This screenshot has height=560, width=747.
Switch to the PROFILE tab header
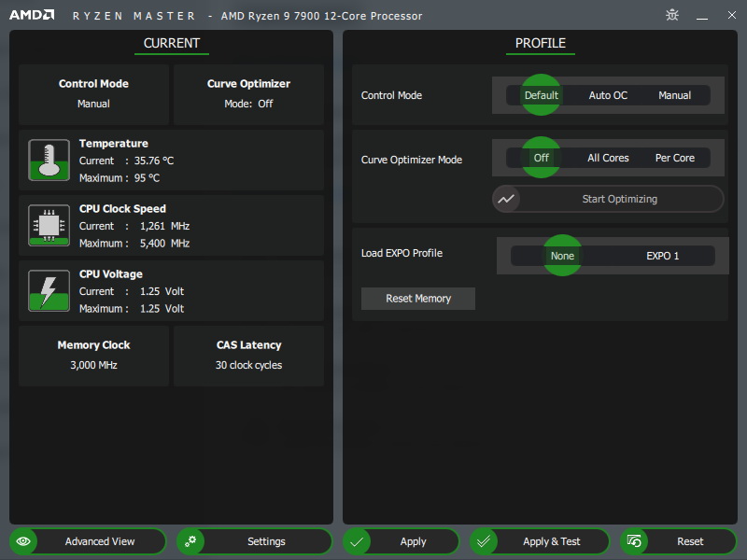coord(541,43)
